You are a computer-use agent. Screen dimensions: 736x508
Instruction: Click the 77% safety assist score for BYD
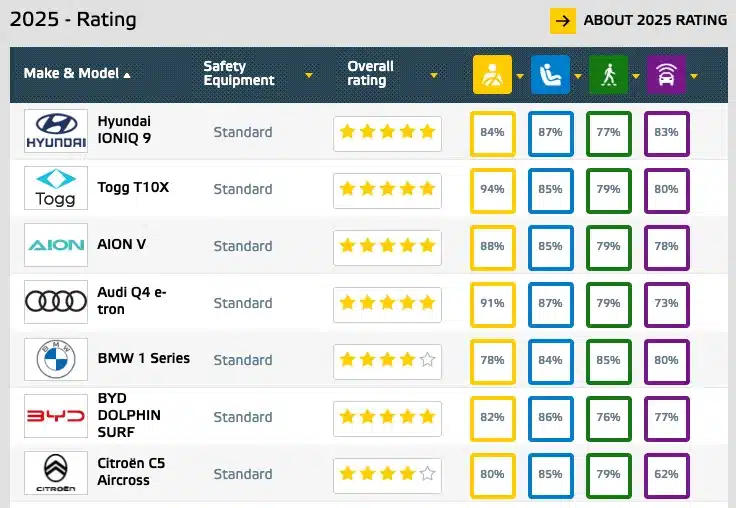click(x=667, y=419)
